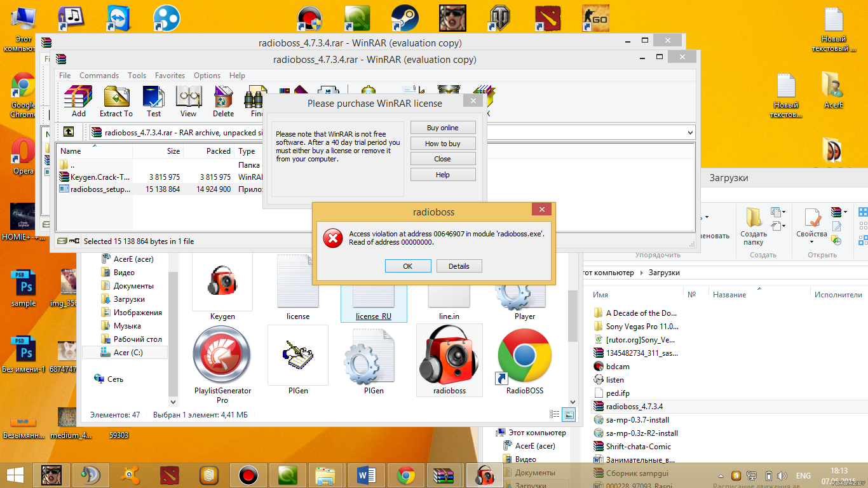Open Help menu in WinRAR
Screen dimensions: 868x488
tap(237, 75)
